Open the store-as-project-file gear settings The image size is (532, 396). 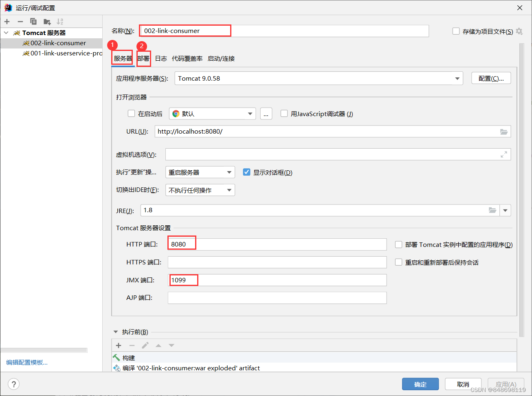(x=519, y=31)
